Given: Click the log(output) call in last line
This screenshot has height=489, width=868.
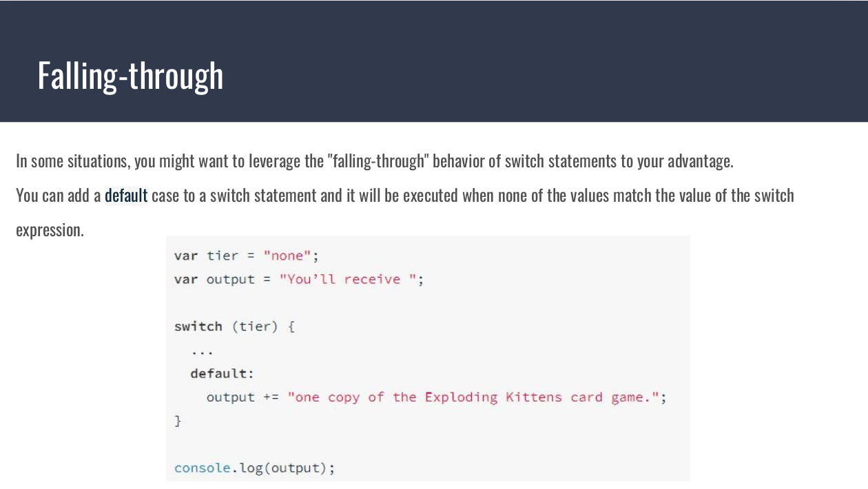Looking at the screenshot, I should 286,468.
